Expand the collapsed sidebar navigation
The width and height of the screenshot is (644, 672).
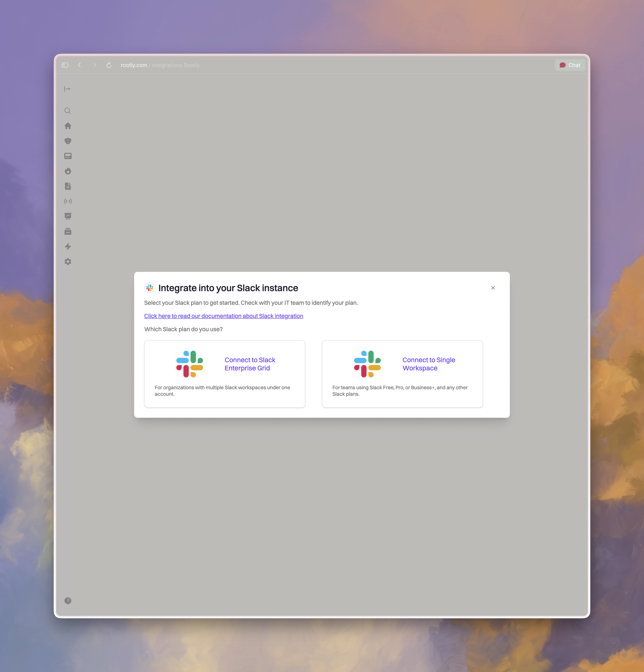(x=67, y=89)
